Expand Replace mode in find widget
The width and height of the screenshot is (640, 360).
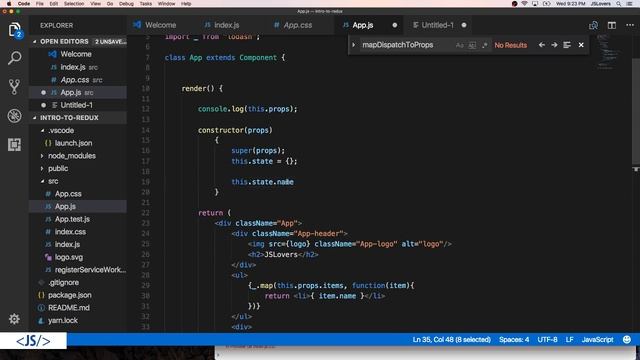pyautogui.click(x=354, y=45)
